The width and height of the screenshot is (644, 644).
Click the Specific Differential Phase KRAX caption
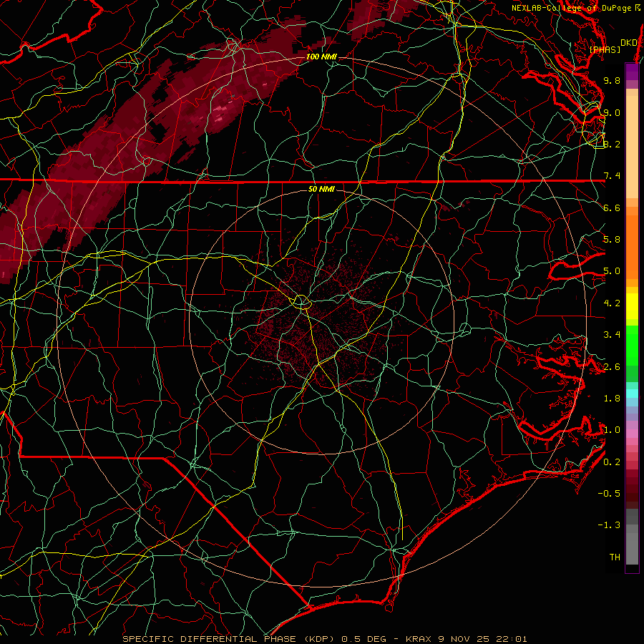(x=325, y=639)
